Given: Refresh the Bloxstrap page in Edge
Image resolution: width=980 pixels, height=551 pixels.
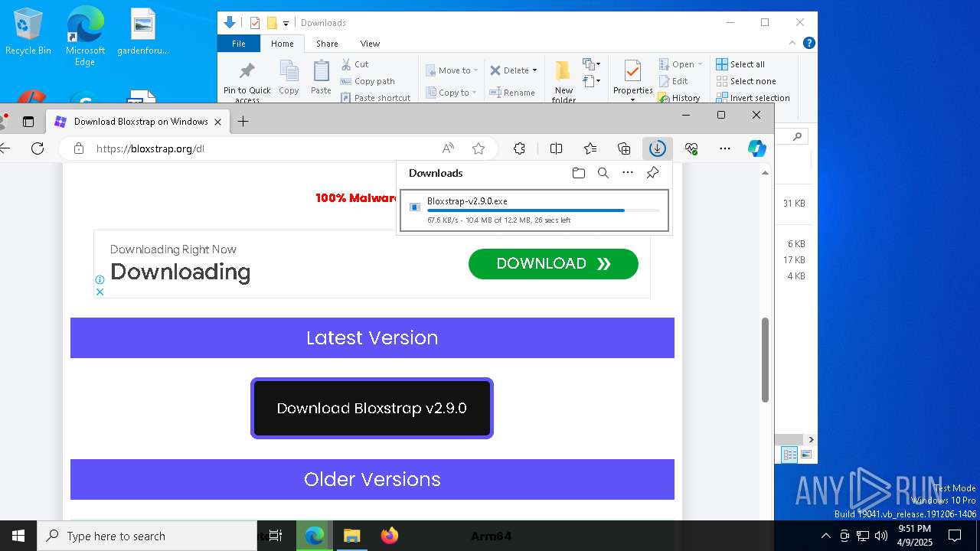Looking at the screenshot, I should (x=38, y=148).
